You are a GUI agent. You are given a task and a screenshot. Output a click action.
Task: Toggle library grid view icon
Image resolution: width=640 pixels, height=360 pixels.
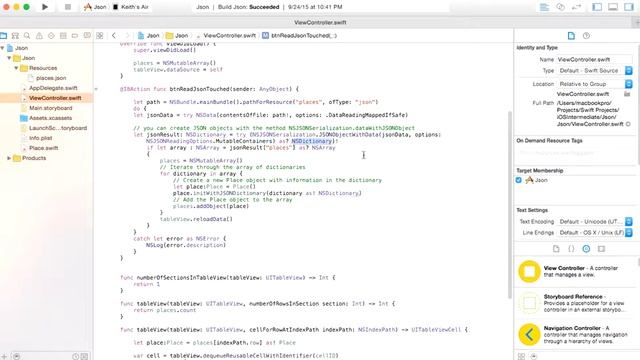click(521, 356)
